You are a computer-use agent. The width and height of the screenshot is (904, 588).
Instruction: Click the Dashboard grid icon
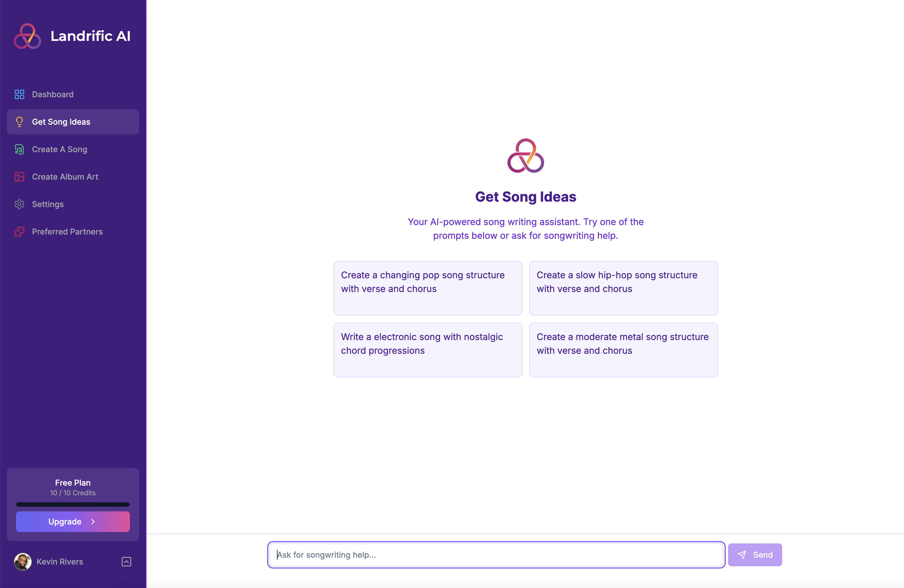point(19,94)
